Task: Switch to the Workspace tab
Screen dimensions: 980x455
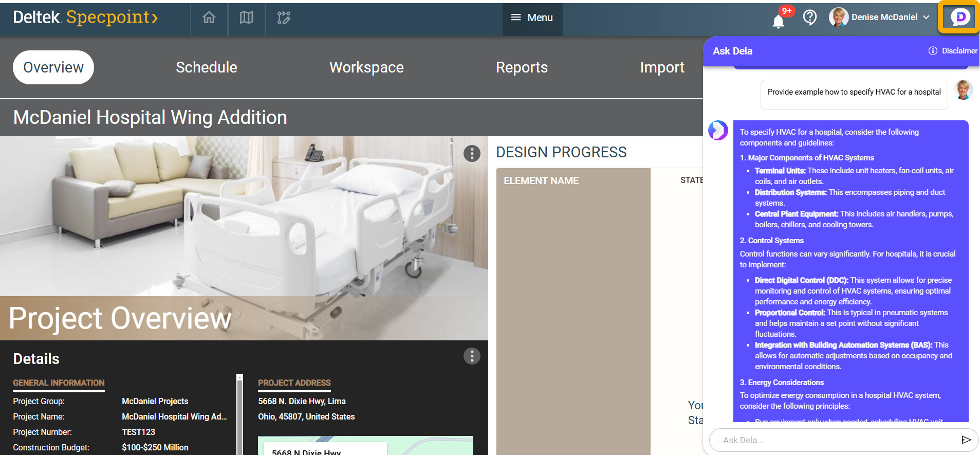Action: [366, 67]
